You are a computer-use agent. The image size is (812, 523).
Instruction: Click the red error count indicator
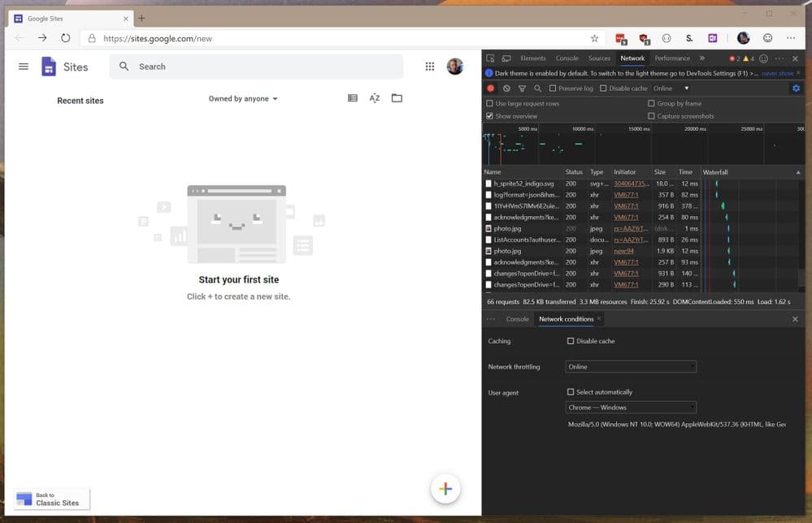coord(734,58)
